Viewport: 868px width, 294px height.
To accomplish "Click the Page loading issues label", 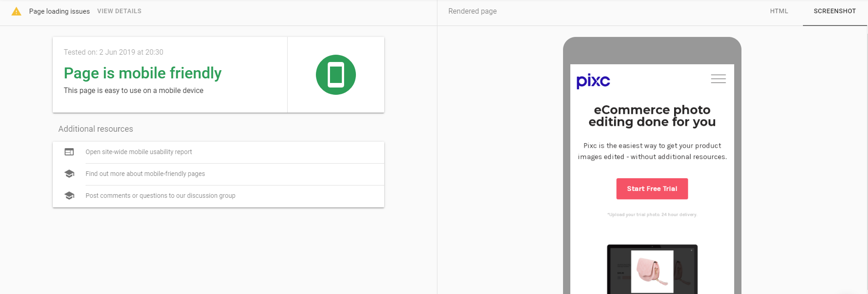I will point(59,11).
